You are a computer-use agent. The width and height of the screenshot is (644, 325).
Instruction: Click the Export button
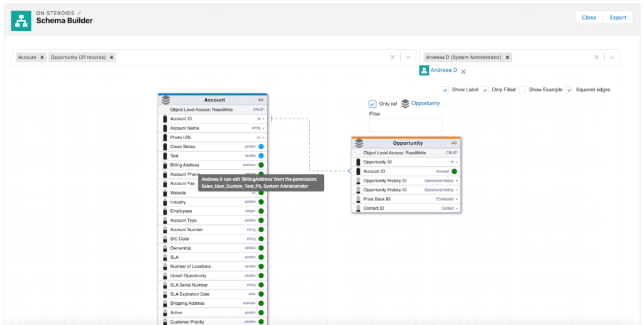pyautogui.click(x=618, y=17)
